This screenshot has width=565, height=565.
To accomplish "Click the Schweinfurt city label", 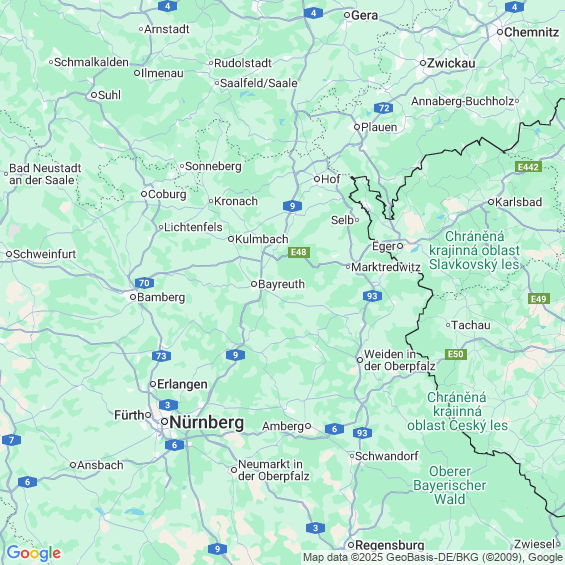I will [x=45, y=254].
